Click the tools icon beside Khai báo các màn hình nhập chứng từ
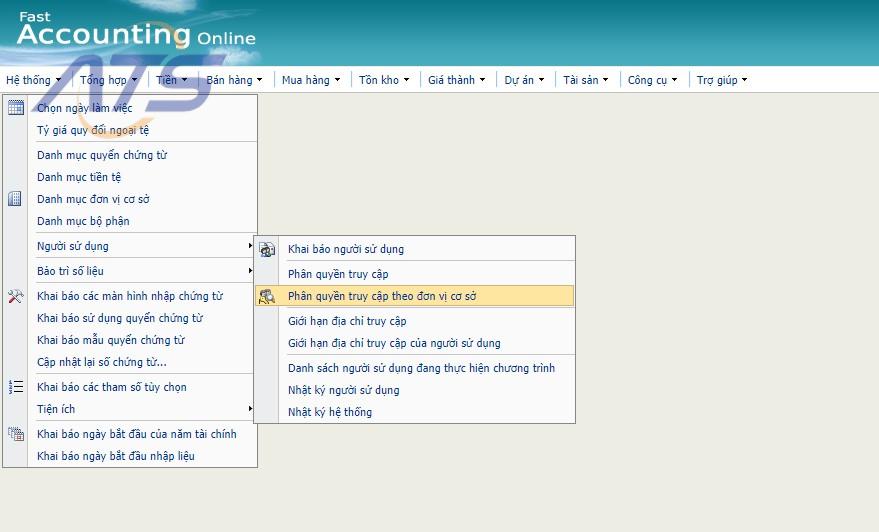 click(15, 296)
